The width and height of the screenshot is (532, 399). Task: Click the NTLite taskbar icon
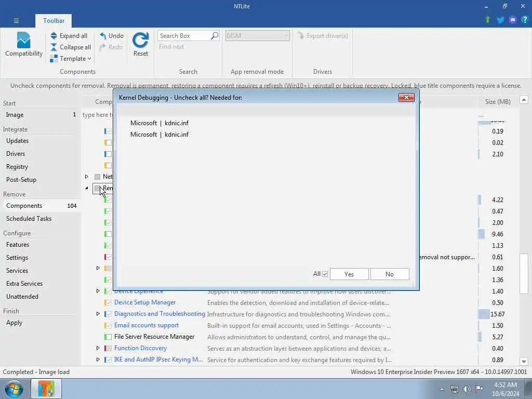tap(46, 389)
